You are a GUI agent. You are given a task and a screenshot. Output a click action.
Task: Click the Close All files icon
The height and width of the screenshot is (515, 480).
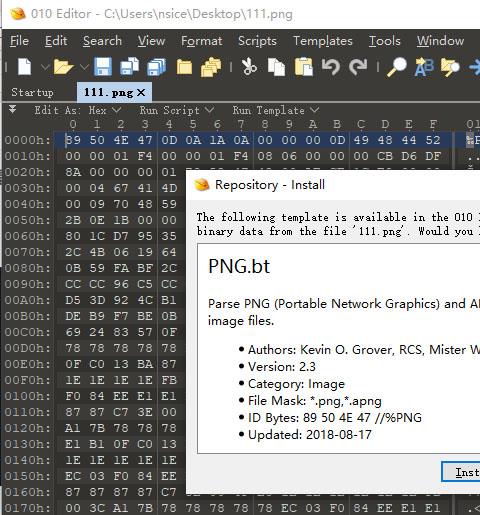(x=211, y=67)
